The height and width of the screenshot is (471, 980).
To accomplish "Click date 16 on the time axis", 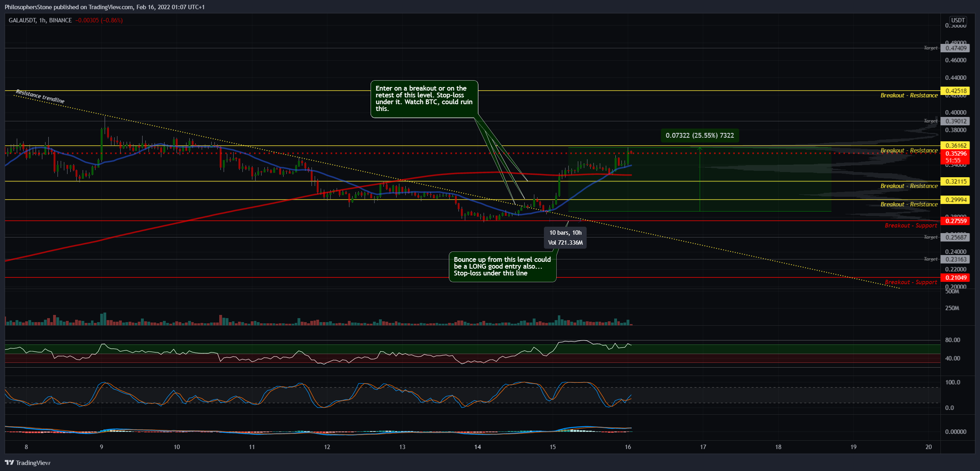I will (628, 447).
